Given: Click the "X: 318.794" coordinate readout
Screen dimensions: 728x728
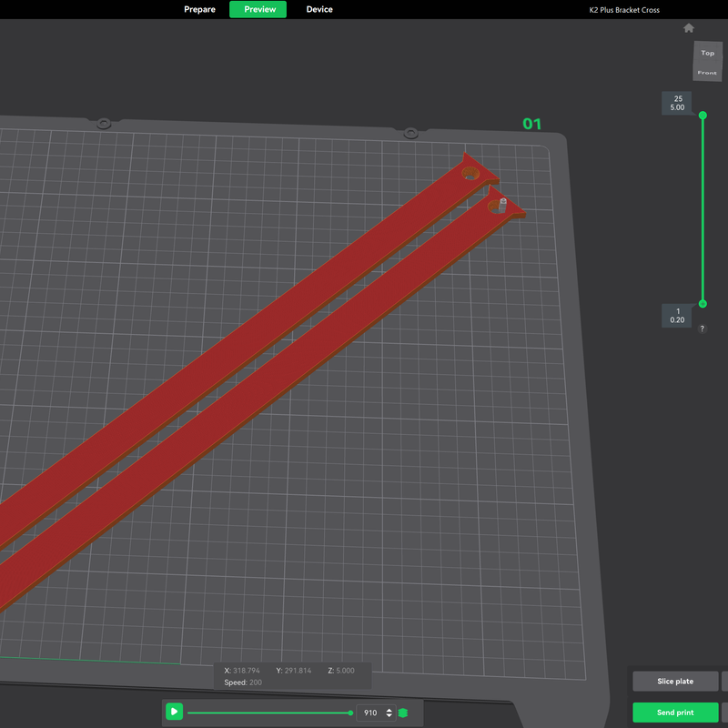Looking at the screenshot, I should click(242, 671).
